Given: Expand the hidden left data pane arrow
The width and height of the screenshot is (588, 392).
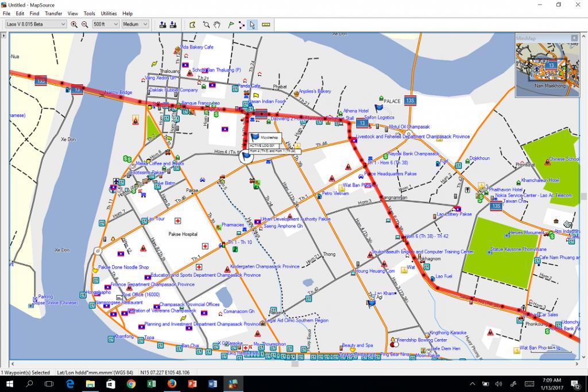Looking at the screenshot, I should pos(3,36).
